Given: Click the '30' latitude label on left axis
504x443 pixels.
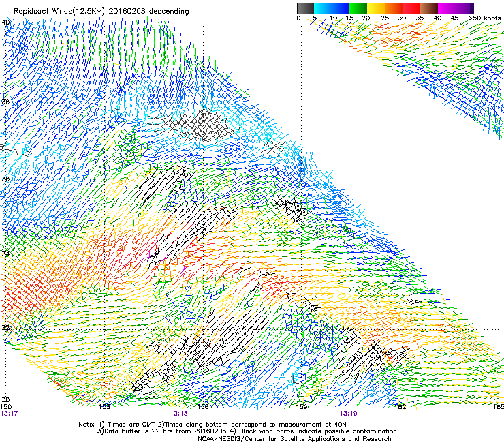Looking at the screenshot, I should 5,400.
